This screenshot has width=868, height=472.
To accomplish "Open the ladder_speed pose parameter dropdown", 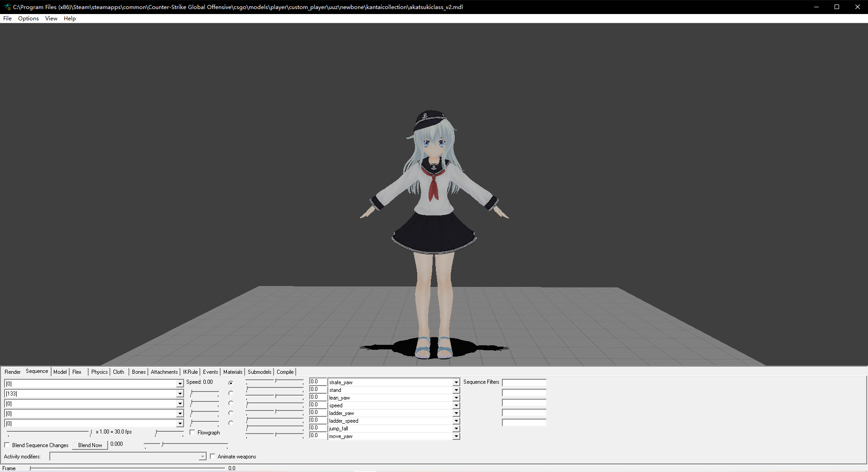I will point(456,421).
